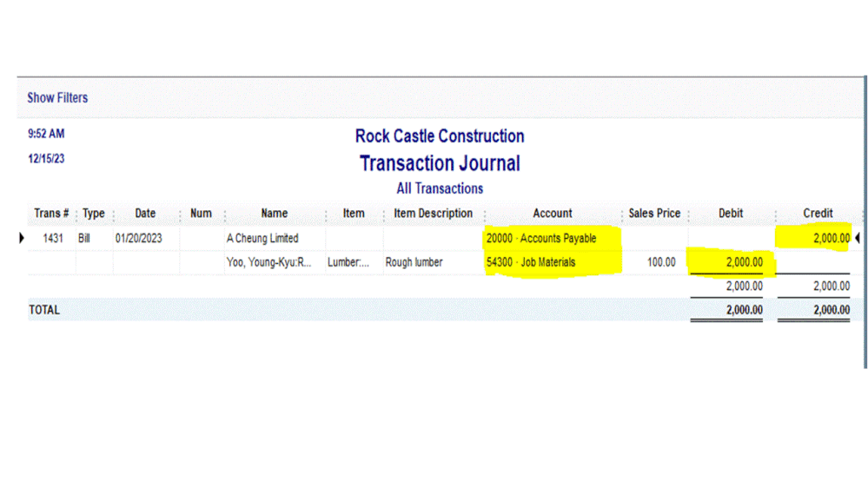Select the Sales Price column header
Image resolution: width=868 pixels, height=488 pixels.
[x=654, y=214]
